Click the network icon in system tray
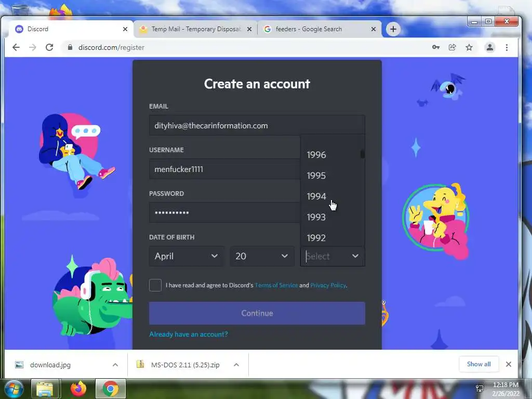532x399 pixels. [x=480, y=389]
